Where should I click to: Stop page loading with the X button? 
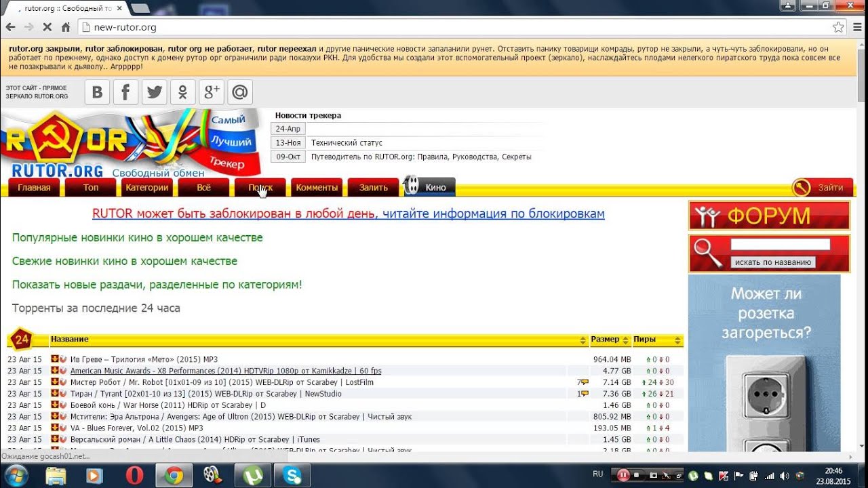click(47, 28)
